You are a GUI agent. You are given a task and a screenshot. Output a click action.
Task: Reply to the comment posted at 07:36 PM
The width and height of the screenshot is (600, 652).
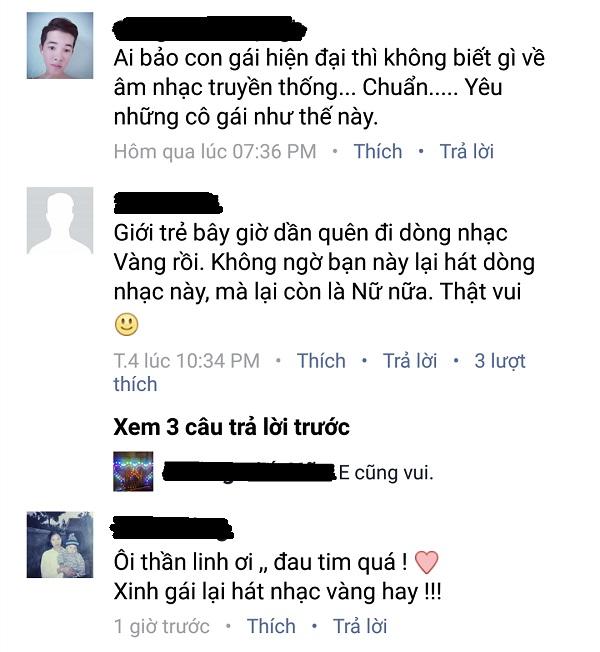[467, 151]
